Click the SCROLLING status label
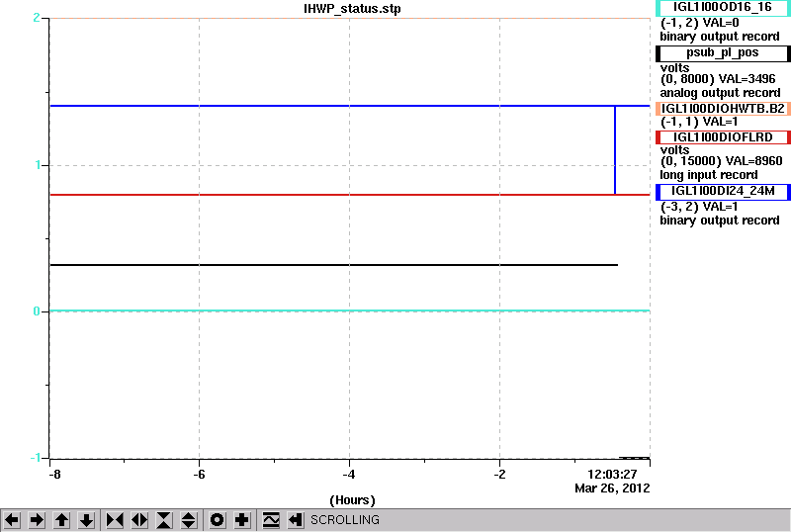The image size is (791, 532). (x=344, y=520)
